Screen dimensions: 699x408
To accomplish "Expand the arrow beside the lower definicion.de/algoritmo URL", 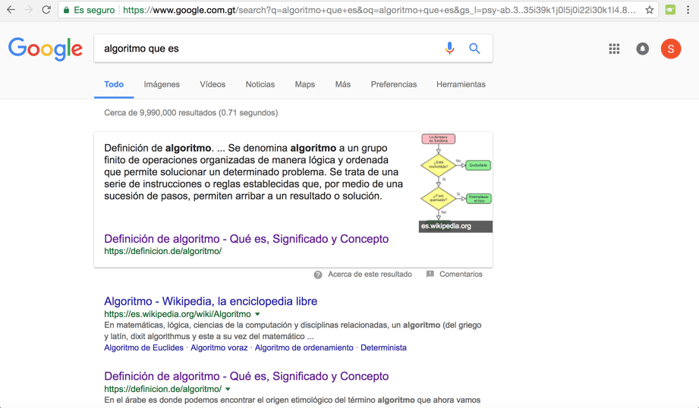I will click(x=228, y=389).
